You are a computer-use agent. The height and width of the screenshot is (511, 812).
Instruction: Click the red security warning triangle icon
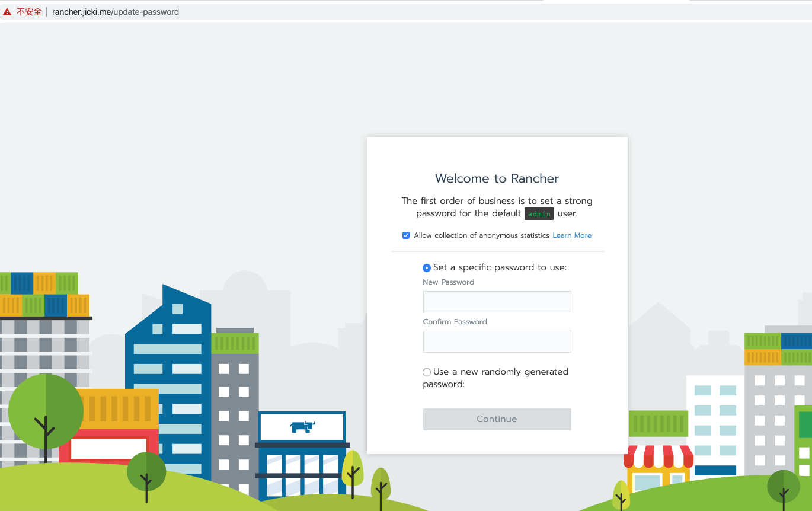point(7,12)
